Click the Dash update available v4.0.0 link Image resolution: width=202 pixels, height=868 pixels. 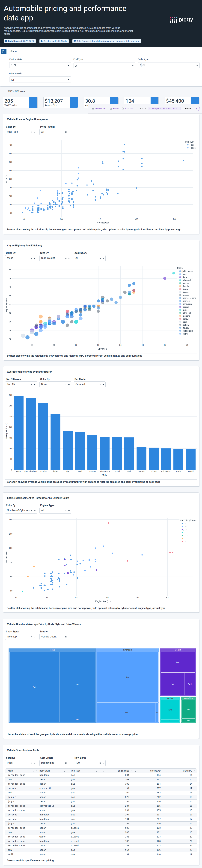[x=164, y=109]
